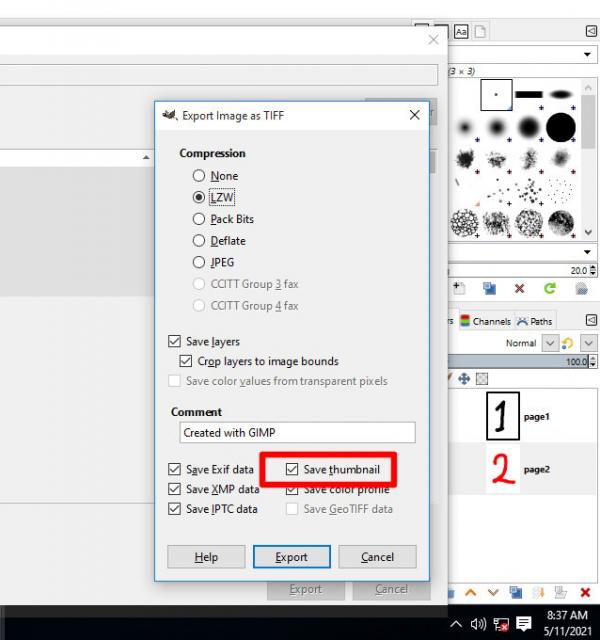Click Export in the background Export Image window
600x640 pixels.
(x=305, y=590)
